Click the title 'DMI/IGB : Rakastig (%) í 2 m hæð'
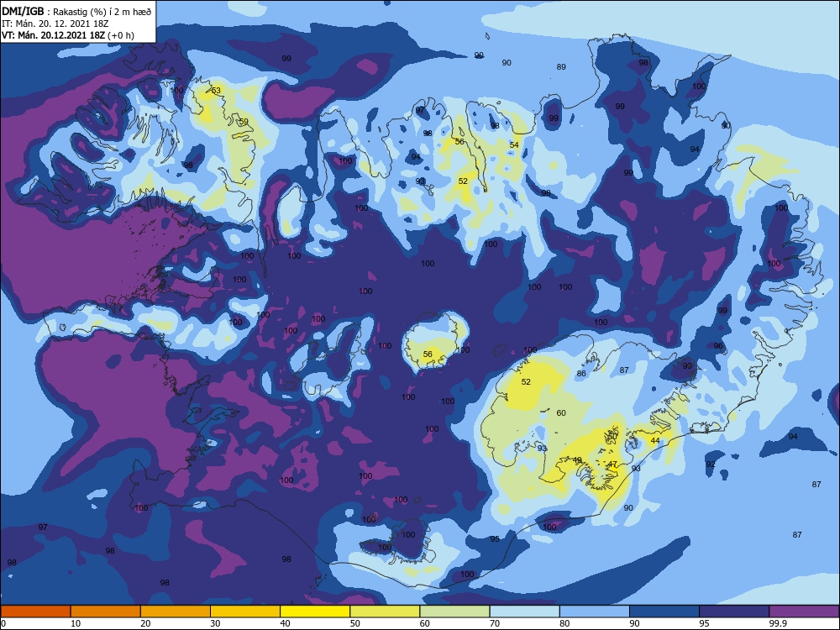Viewport: 840px width, 630px height. pyautogui.click(x=76, y=11)
